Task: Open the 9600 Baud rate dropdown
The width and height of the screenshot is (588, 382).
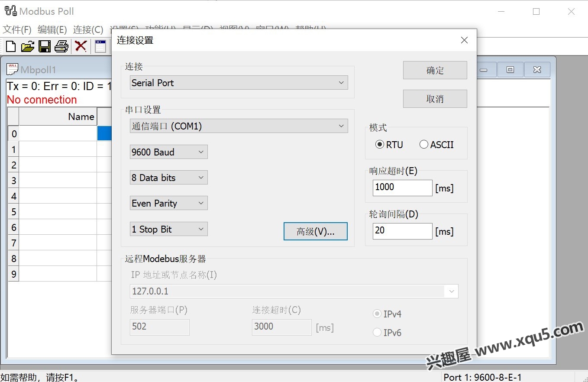Action: coord(169,152)
